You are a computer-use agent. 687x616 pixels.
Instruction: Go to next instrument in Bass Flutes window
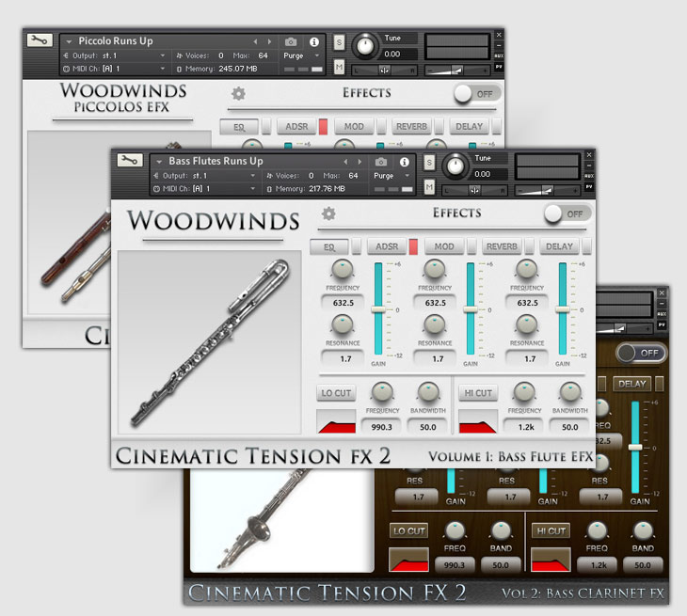coord(359,162)
